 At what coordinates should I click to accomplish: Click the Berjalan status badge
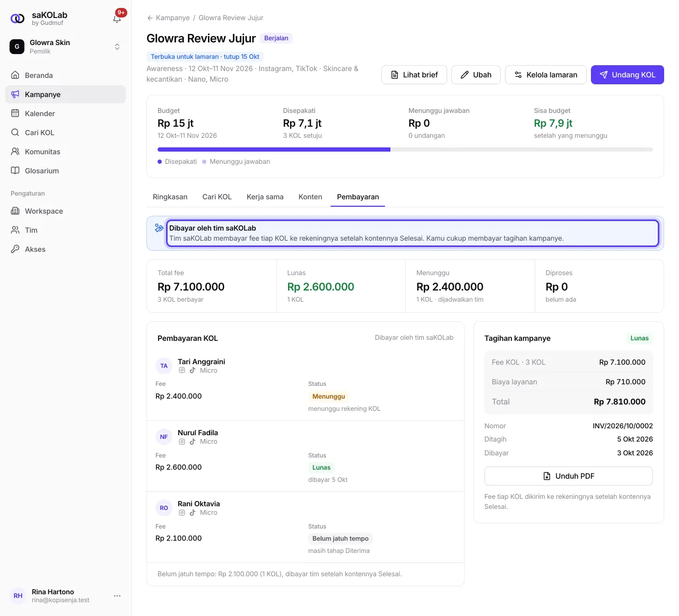tap(276, 38)
